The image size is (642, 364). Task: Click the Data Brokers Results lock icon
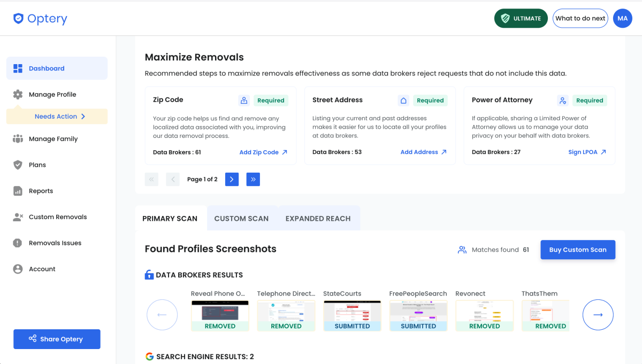[x=149, y=275]
